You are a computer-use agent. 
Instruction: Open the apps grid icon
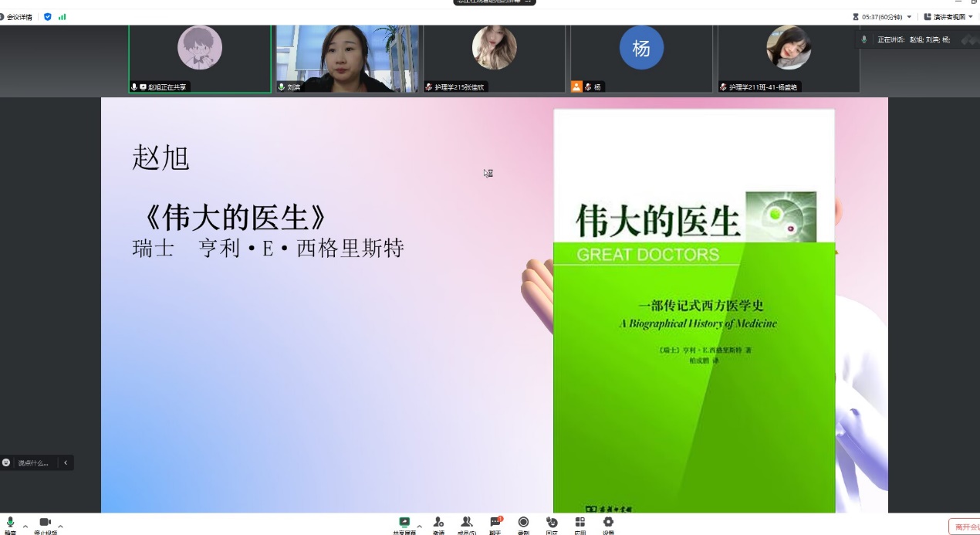point(580,523)
